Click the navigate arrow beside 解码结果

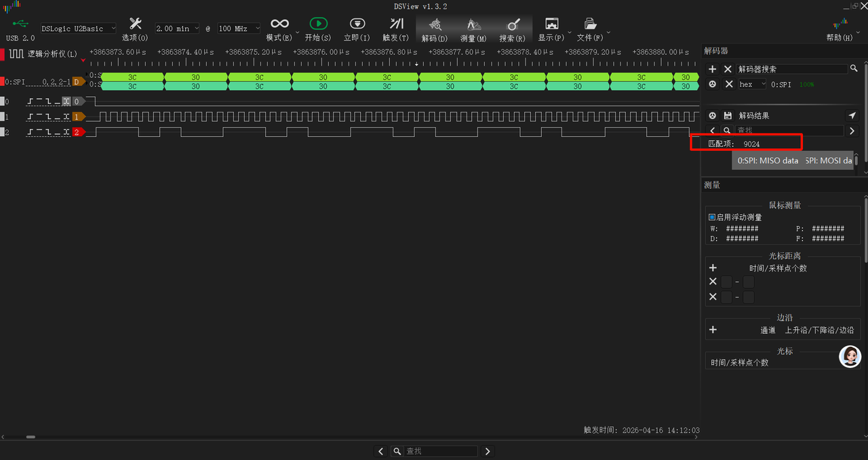[852, 116]
